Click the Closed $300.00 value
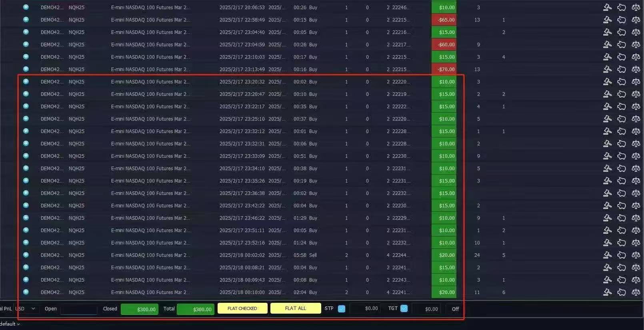 coord(140,309)
